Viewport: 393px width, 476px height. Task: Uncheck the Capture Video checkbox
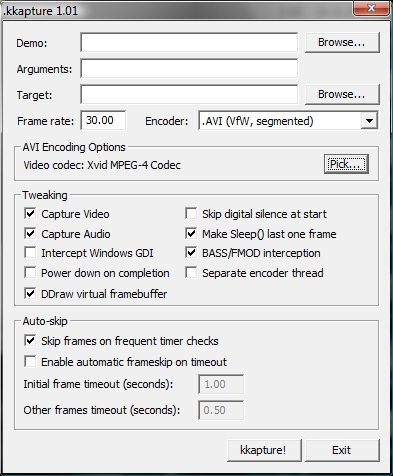coord(30,214)
